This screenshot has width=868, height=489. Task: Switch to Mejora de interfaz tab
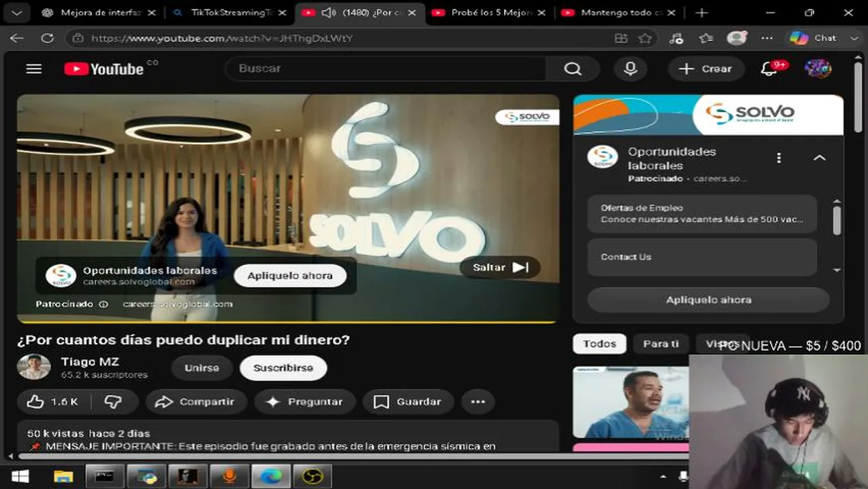101,13
